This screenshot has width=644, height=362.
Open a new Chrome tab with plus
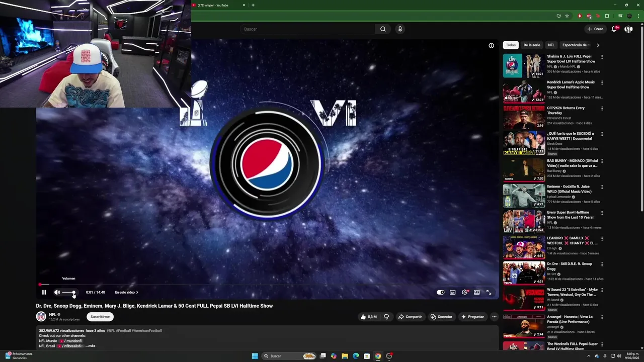pos(253,5)
